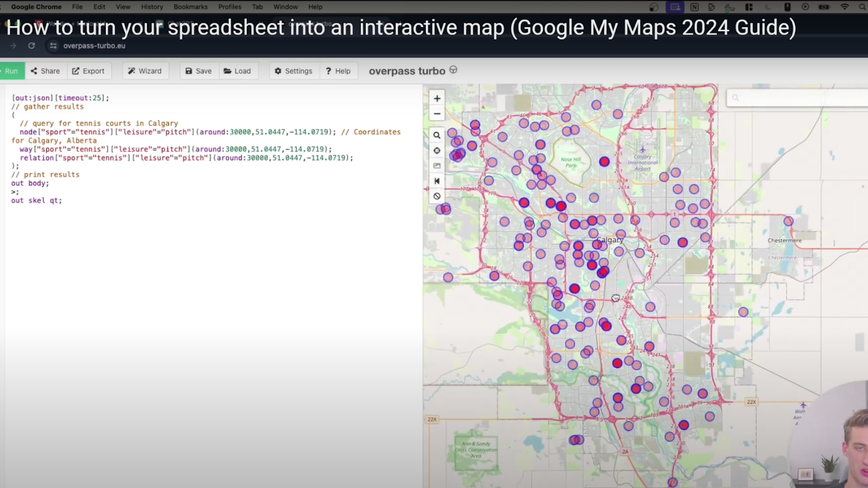This screenshot has height=488, width=868.
Task: Open the Chrome View menu
Action: point(123,7)
